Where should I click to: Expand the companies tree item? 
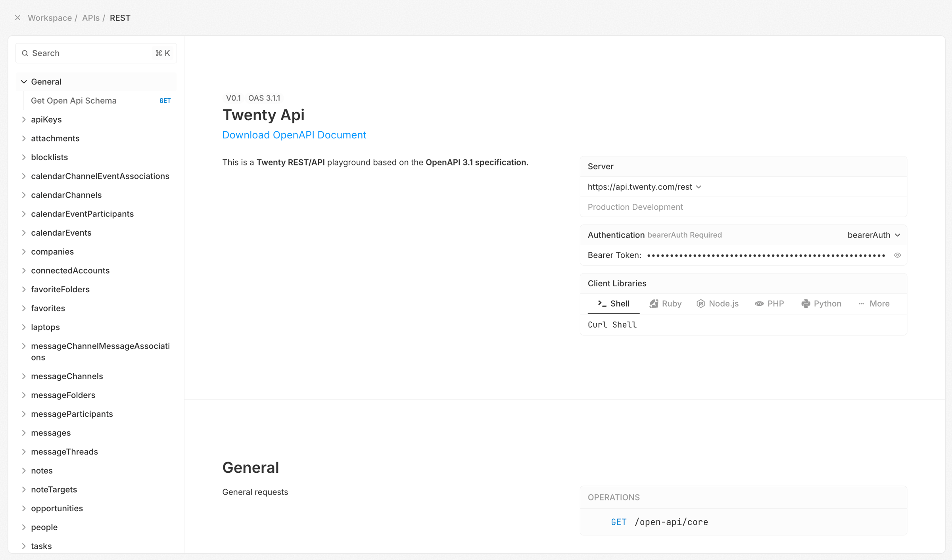[24, 251]
